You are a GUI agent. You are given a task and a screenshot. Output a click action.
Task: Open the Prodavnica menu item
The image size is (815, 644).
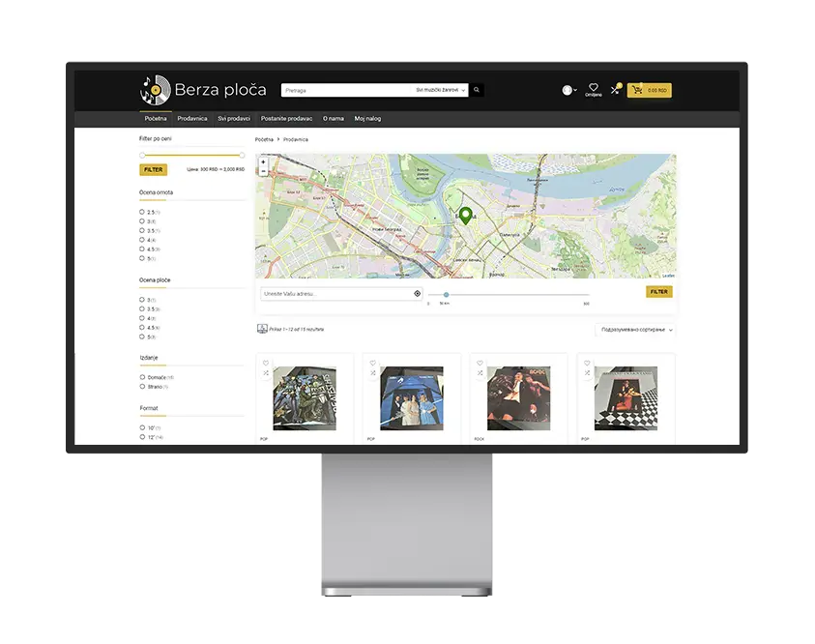pos(191,119)
